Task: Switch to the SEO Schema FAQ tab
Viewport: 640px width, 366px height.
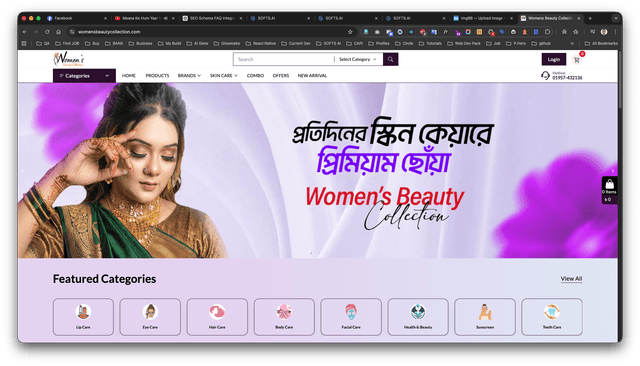Action: click(x=212, y=18)
